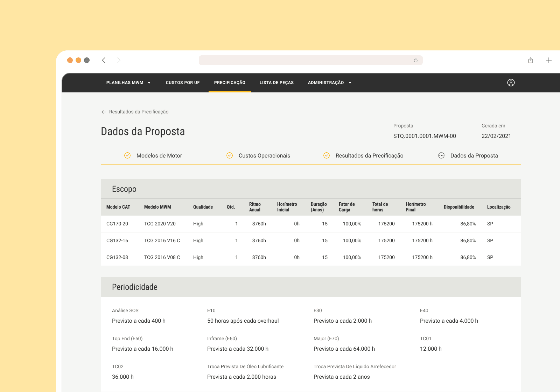Click the browser back arrow
The height and width of the screenshot is (392, 560).
coord(104,60)
